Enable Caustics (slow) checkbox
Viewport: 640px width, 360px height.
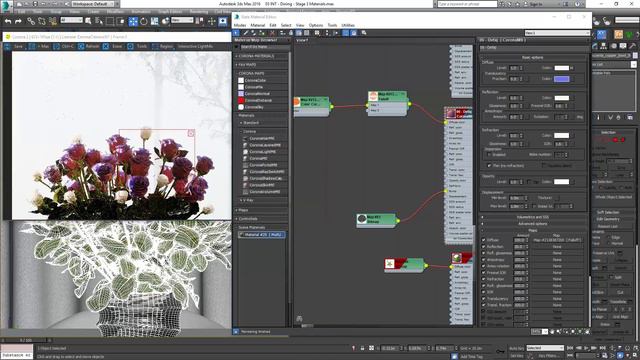544,166
